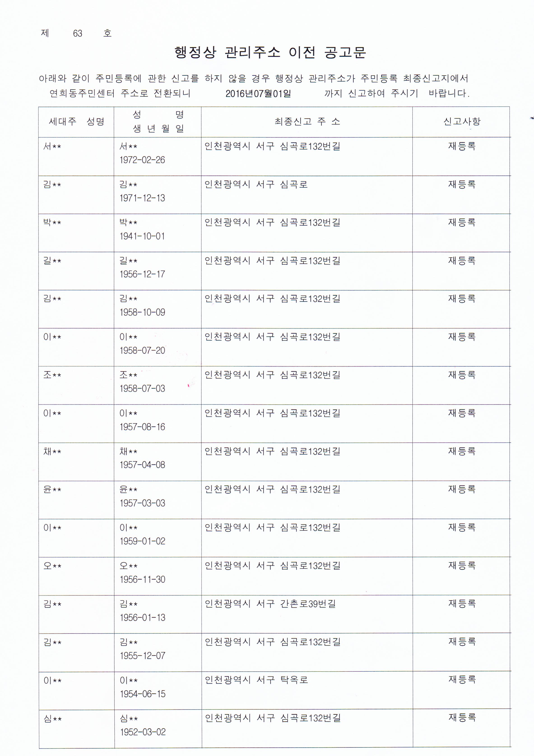Click the 길** name in the householder column
This screenshot has height=756, width=534.
(x=52, y=261)
